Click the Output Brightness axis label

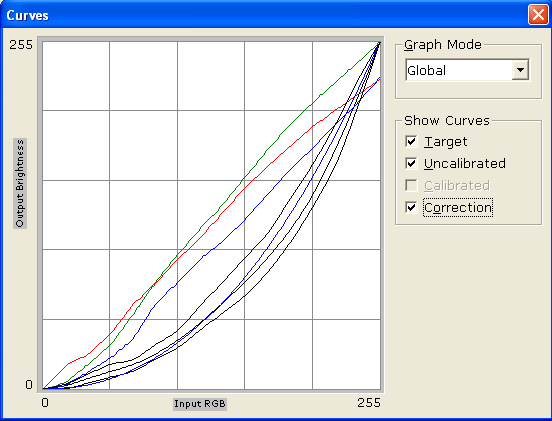tap(20, 183)
